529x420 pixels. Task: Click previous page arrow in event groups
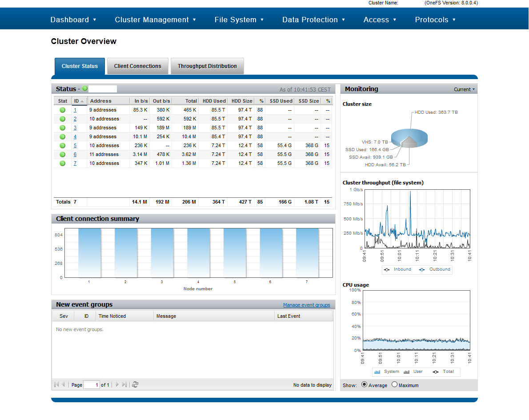pos(63,384)
